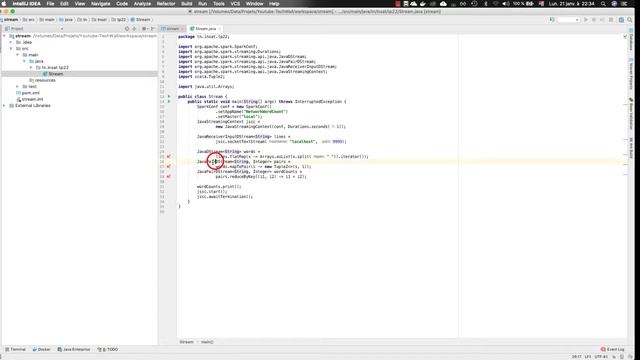
Task: Open the run configuration dropdown
Action: 568,20
